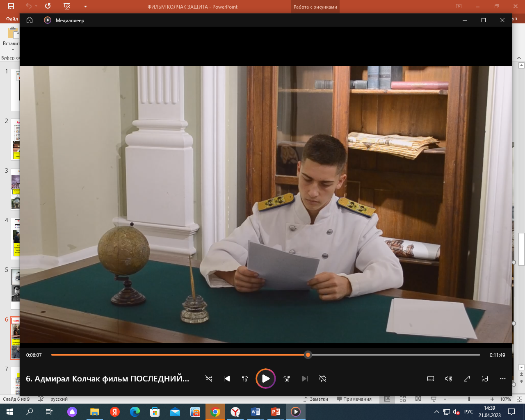Go to the media player Home

pos(30,20)
